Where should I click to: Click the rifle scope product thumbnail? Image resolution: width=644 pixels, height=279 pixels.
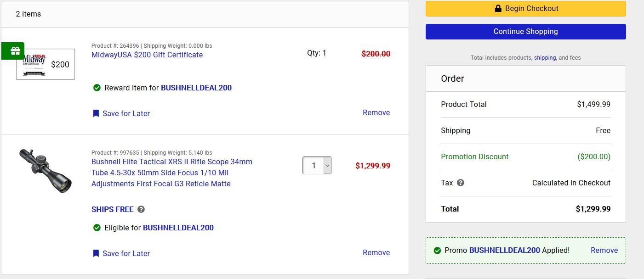click(46, 170)
